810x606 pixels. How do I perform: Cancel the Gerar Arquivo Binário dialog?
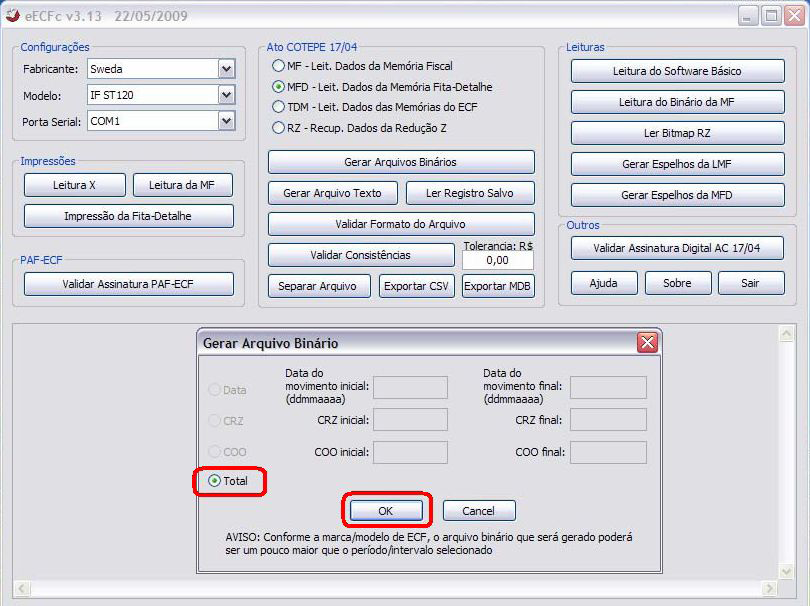478,511
